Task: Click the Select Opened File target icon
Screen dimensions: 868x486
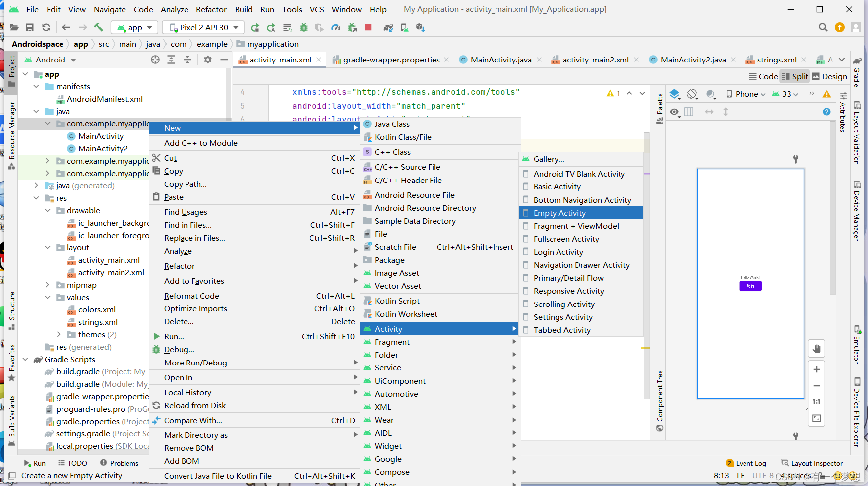Action: 155,60
